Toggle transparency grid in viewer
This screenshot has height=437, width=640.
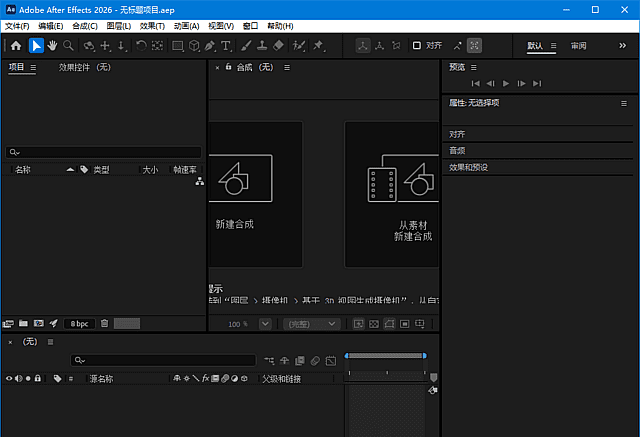click(374, 324)
